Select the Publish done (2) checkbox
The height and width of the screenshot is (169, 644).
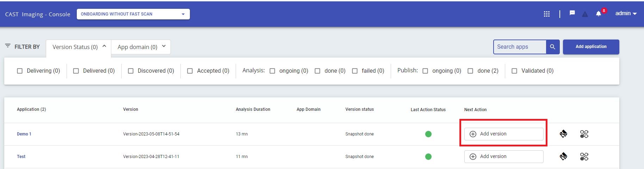point(470,71)
